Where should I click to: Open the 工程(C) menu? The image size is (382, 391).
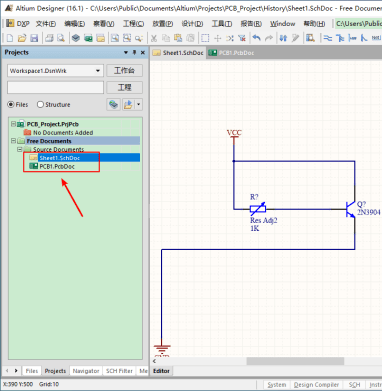click(x=133, y=24)
